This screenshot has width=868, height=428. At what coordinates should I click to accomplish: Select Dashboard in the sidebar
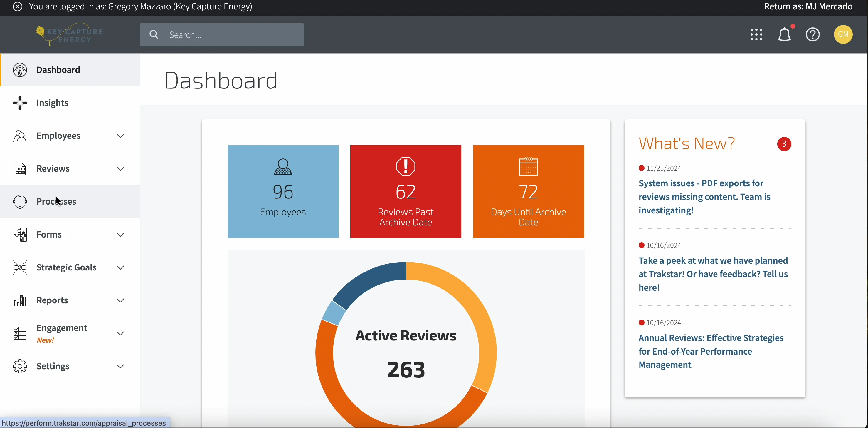coord(58,70)
